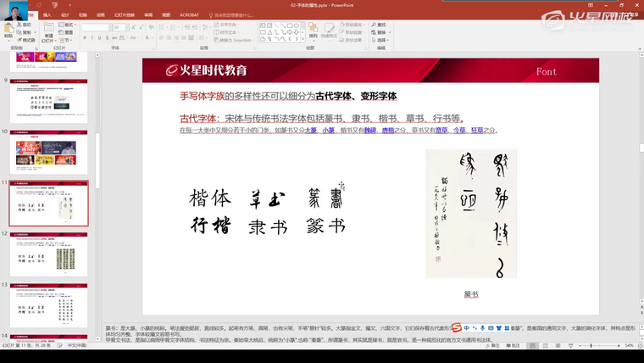Click the Sogou input method logo
The image size is (644, 363).
[455, 328]
